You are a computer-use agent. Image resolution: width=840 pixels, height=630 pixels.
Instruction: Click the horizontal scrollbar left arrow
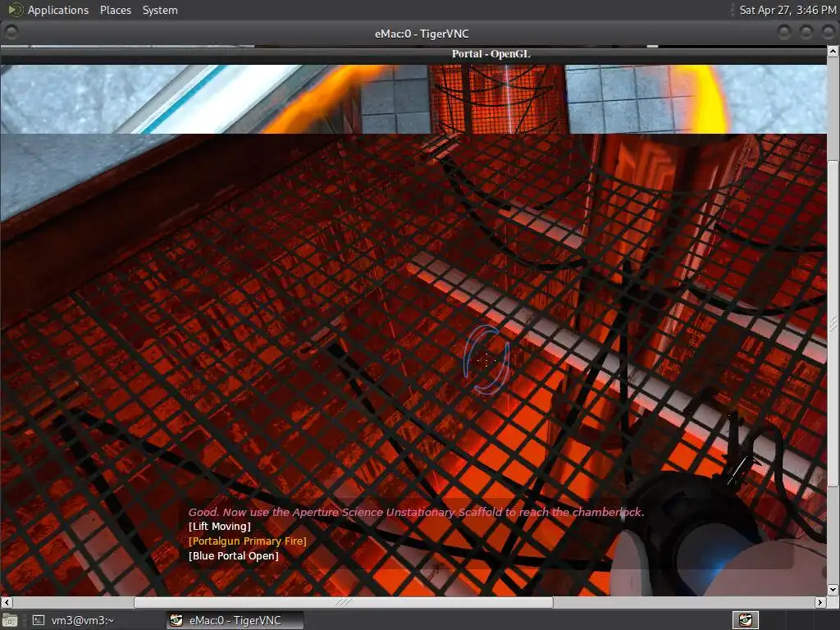click(x=6, y=602)
